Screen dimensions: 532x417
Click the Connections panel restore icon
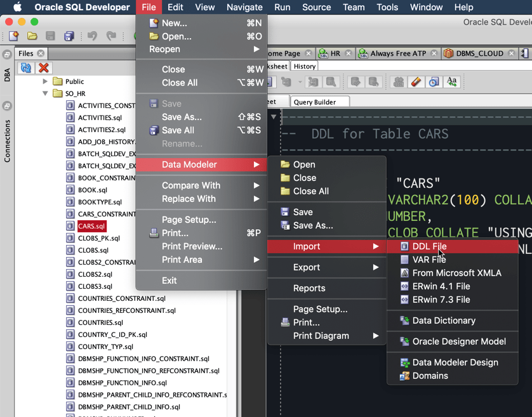click(7, 106)
